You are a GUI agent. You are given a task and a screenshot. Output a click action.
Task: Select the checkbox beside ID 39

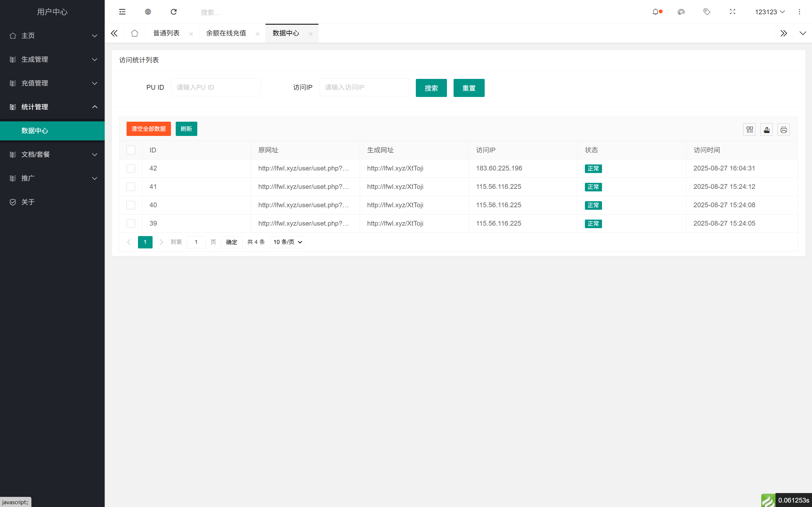[x=131, y=223]
